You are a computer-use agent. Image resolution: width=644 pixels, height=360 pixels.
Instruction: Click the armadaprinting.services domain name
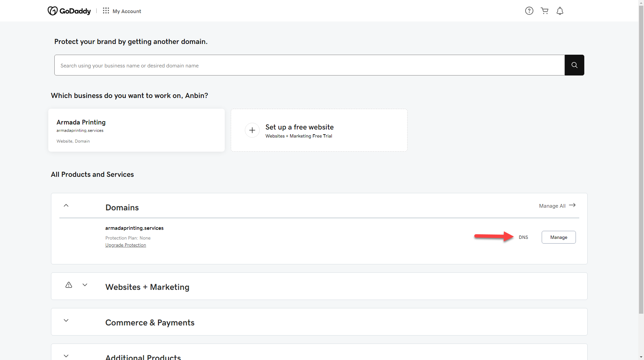tap(135, 228)
